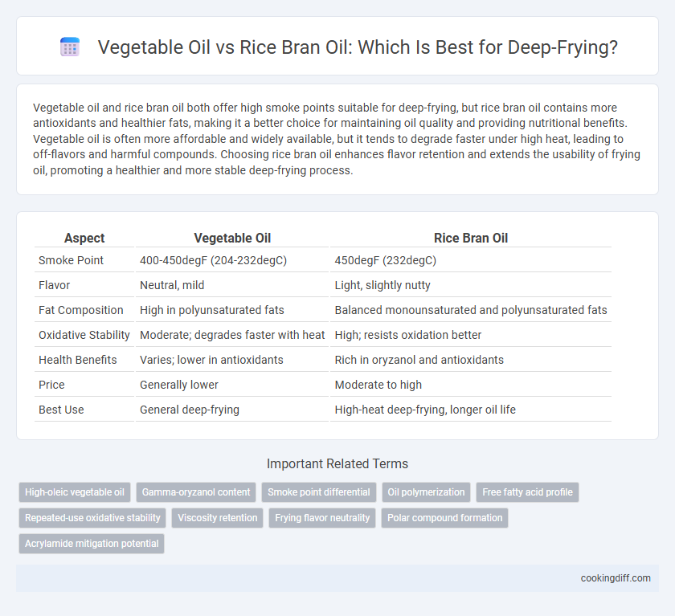Click the Flavor row label
Image resolution: width=675 pixels, height=616 pixels.
(84, 285)
